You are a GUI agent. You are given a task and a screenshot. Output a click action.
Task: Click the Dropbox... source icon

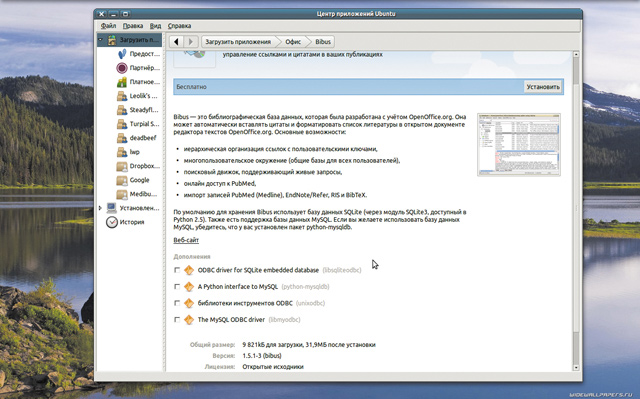click(122, 166)
